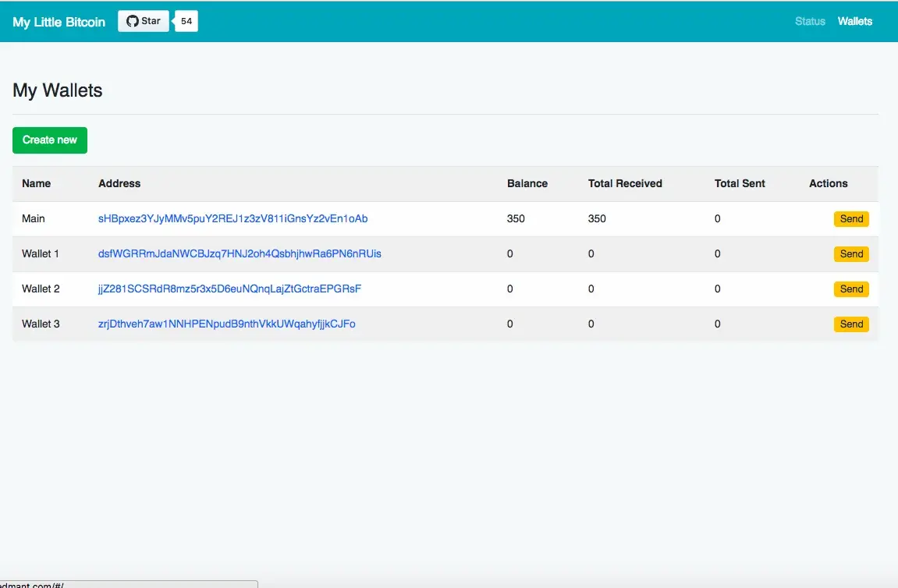Select the Wallet 2 name cell

pyautogui.click(x=41, y=289)
